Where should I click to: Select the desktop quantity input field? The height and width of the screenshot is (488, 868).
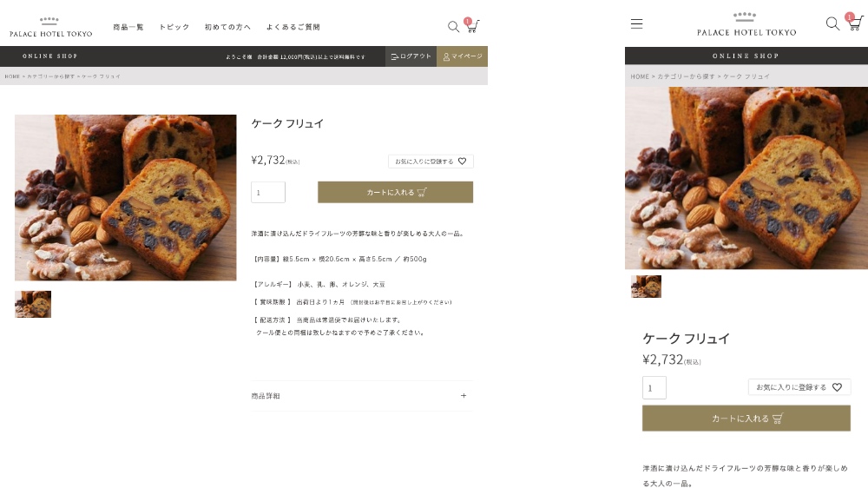[x=268, y=192]
